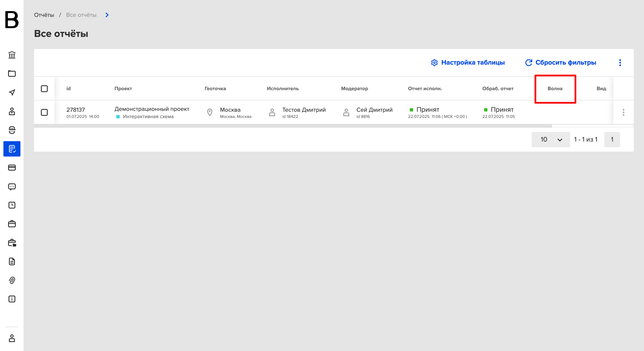Open the chat bubble sidebar icon
Viewport: 644px width, 351px height.
click(x=12, y=187)
